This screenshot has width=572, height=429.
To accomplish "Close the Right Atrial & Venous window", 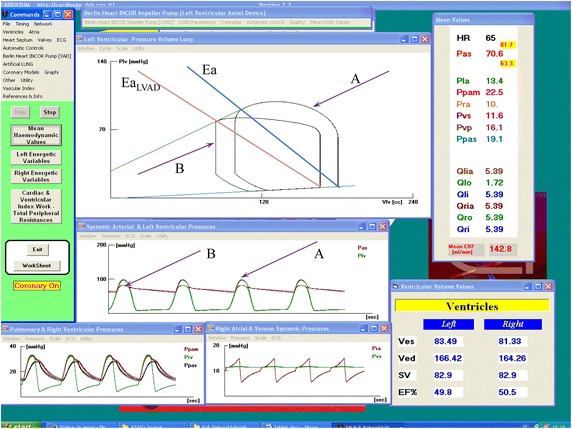I will (384, 329).
